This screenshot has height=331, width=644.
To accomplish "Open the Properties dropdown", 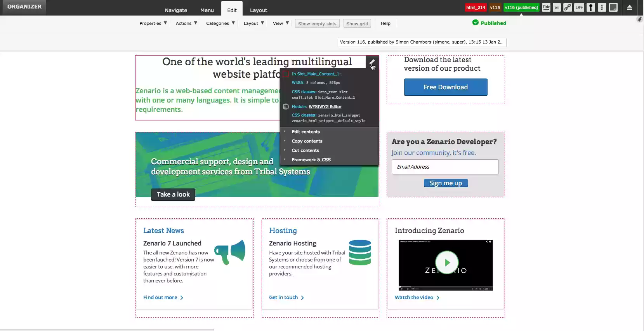I will click(x=153, y=23).
